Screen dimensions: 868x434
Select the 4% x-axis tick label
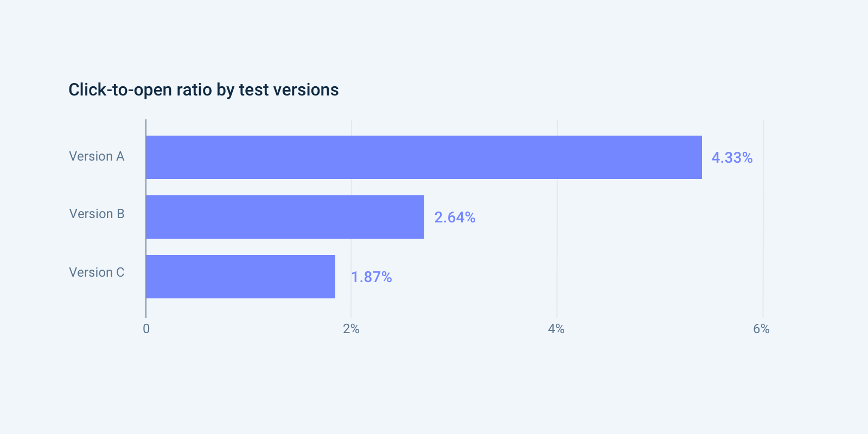[556, 329]
